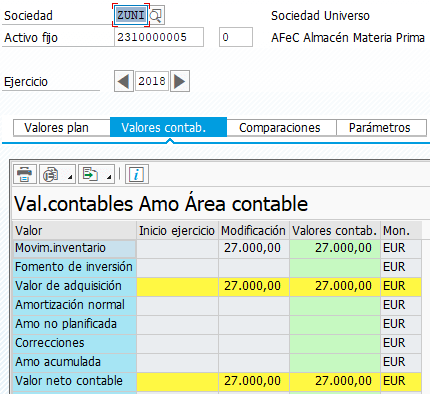Open the view selection icon
The height and width of the screenshot is (394, 430).
(x=51, y=174)
